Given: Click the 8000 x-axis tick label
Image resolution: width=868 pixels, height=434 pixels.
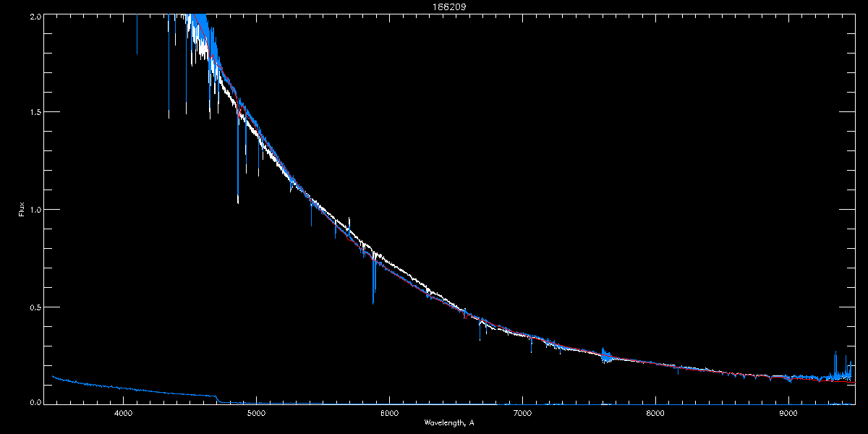Looking at the screenshot, I should point(655,414).
